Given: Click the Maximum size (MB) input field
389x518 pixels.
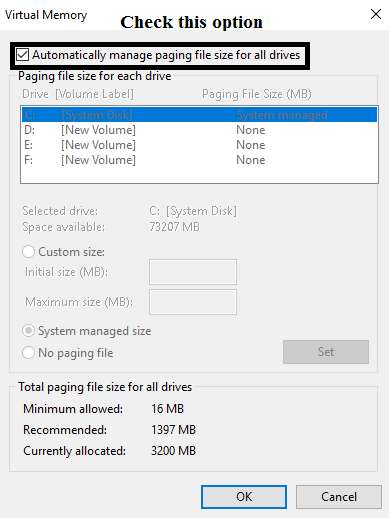Looking at the screenshot, I should coord(193,302).
